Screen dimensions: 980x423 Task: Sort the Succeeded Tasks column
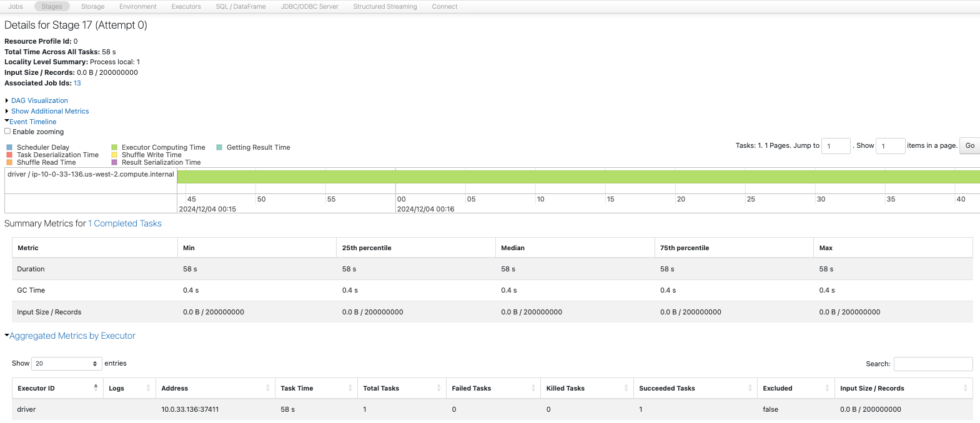(x=695, y=388)
